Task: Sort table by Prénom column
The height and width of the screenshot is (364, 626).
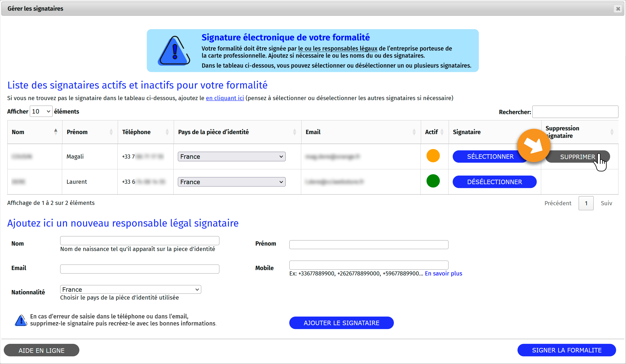Action: [x=90, y=132]
